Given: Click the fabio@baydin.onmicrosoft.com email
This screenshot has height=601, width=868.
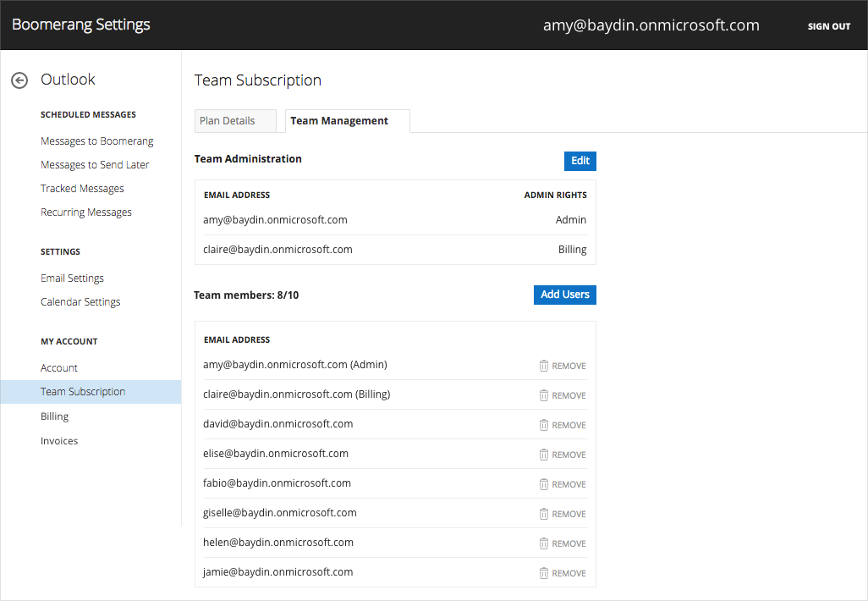Looking at the screenshot, I should point(277,483).
